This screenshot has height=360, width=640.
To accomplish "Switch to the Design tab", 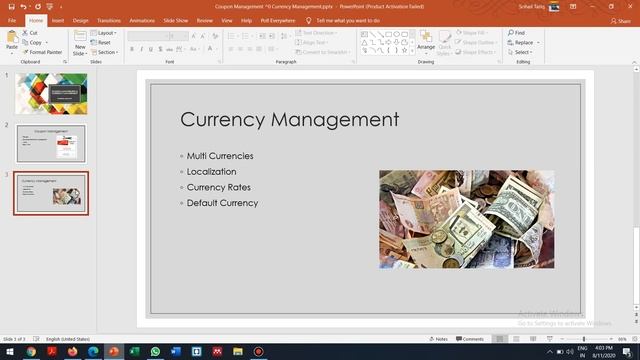I will (80, 20).
